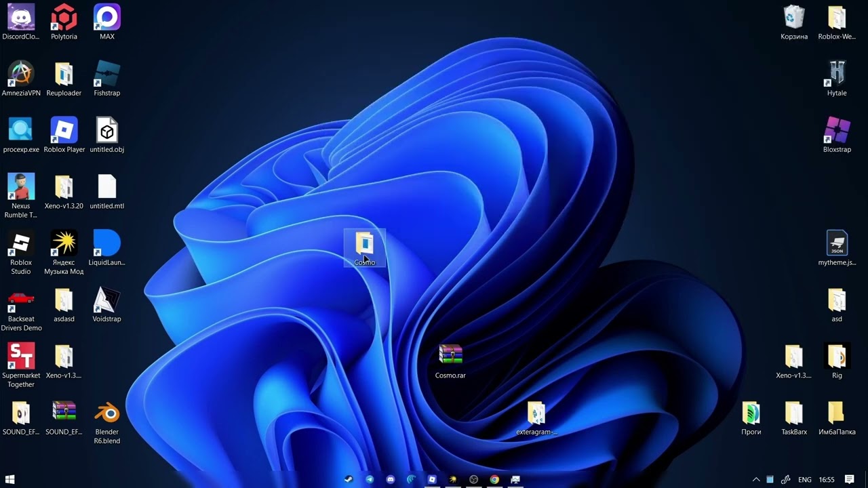Open the AmneziaVPN shortcut
Image resolution: width=868 pixels, height=488 pixels.
click(x=21, y=79)
